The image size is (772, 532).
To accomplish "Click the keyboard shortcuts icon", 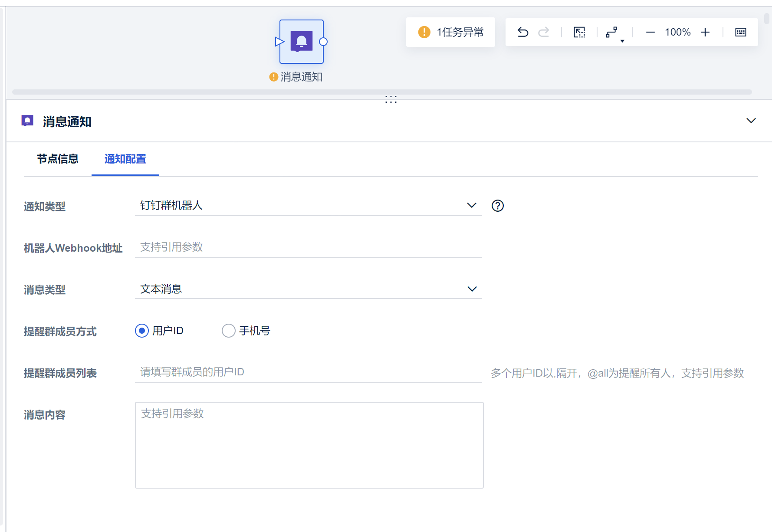I will 741,32.
